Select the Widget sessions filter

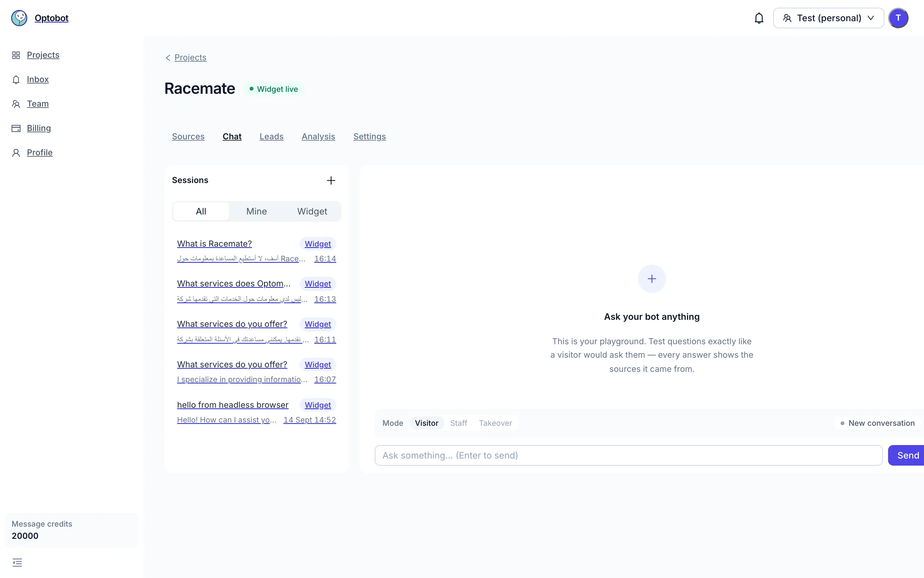312,211
